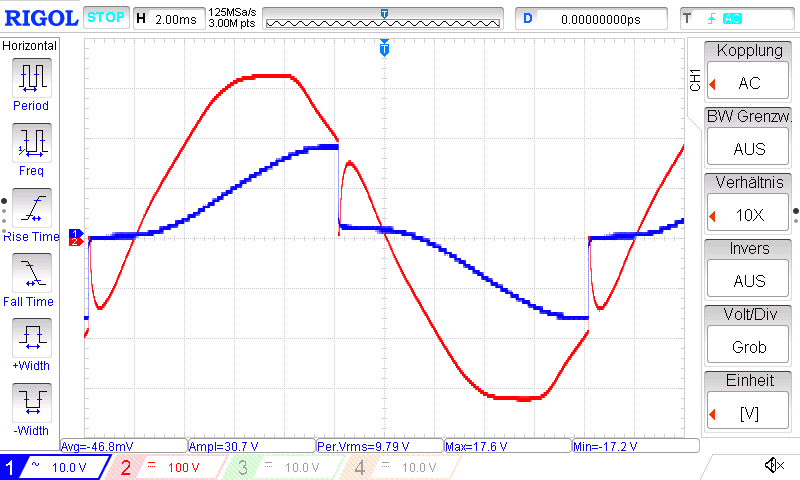Select channel 1 tab showing 10.0 V
This screenshot has width=800, height=480.
pos(54,467)
